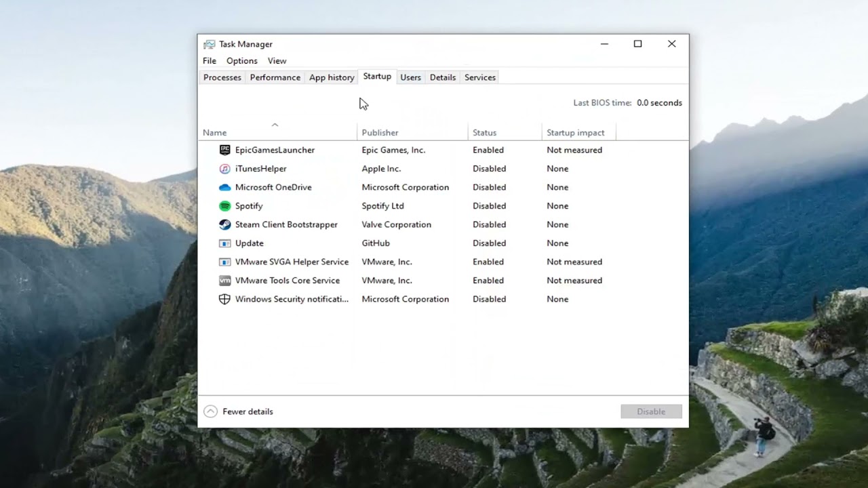Switch to the Processes tab
Image resolution: width=868 pixels, height=488 pixels.
pyautogui.click(x=222, y=77)
